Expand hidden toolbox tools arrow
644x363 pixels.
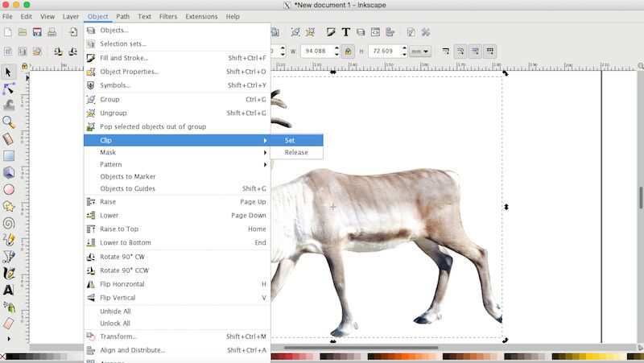[9, 339]
